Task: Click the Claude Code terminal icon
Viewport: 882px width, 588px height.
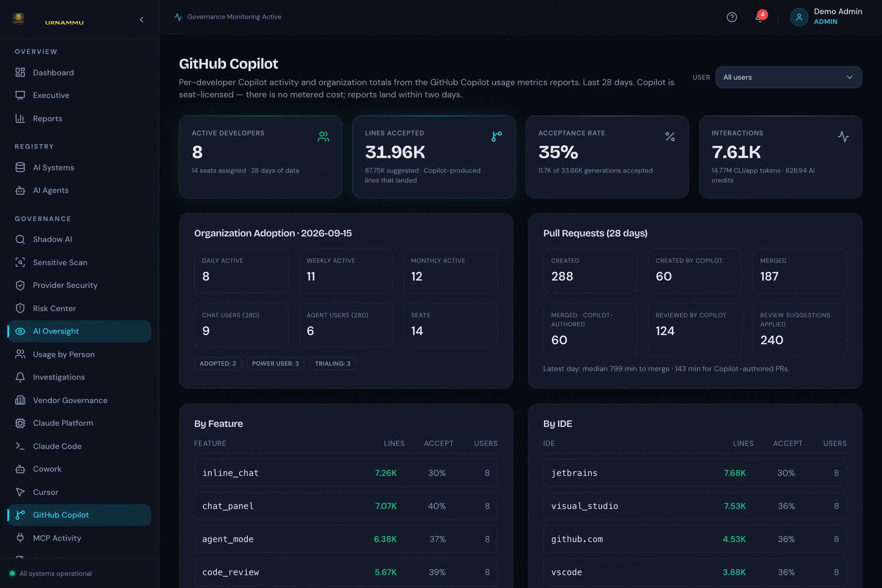Action: click(20, 446)
